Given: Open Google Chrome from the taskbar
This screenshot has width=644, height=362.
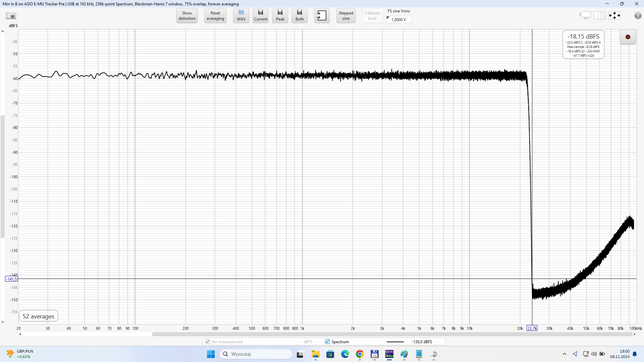Looking at the screenshot, I should tap(360, 354).
